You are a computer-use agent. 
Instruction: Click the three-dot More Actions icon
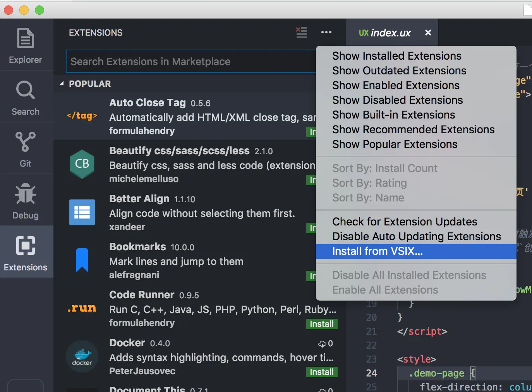coord(326,33)
